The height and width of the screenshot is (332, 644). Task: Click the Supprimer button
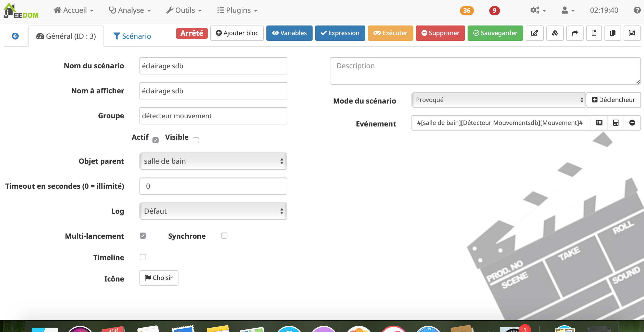[x=440, y=33]
